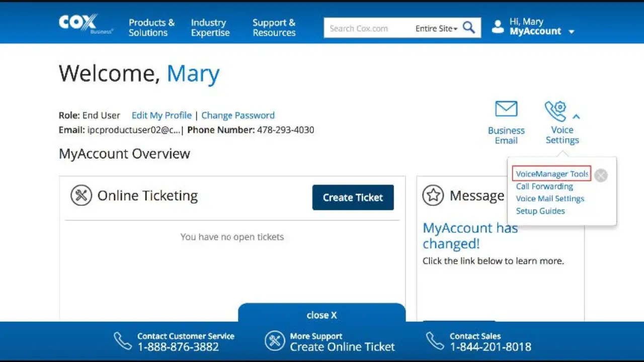Dismiss the Voice Settings popup with X
644x362 pixels.
(601, 175)
